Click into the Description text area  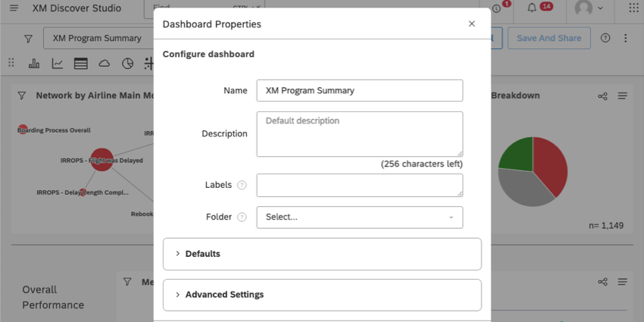point(359,134)
